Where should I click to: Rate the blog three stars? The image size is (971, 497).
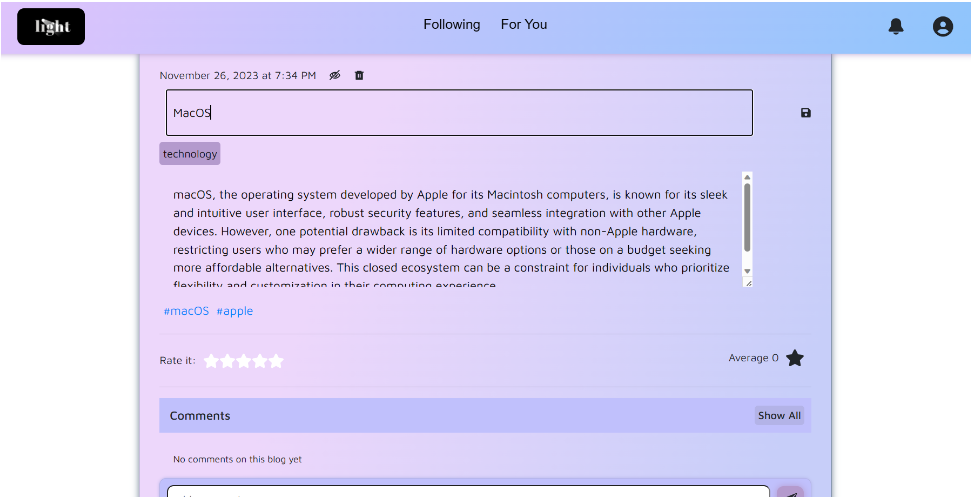click(243, 361)
